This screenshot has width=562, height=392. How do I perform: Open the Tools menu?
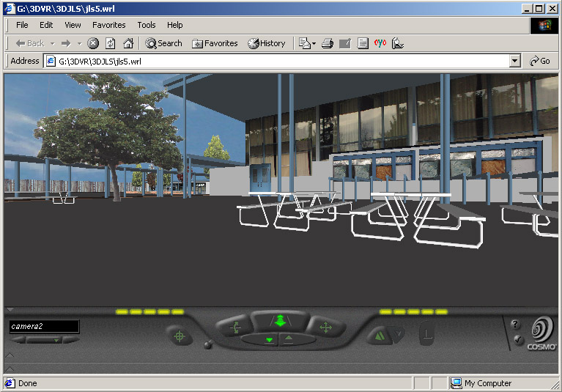[x=147, y=25]
